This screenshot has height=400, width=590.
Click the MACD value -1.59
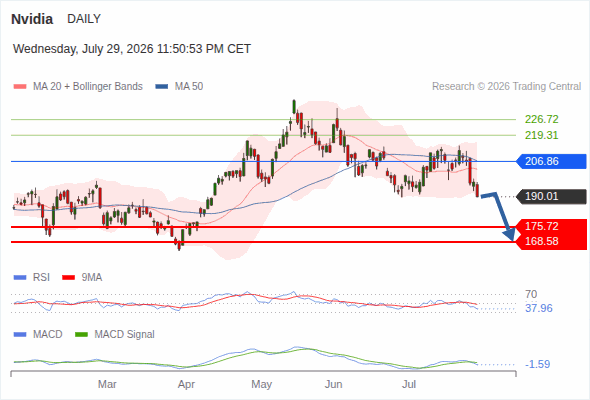(x=538, y=364)
